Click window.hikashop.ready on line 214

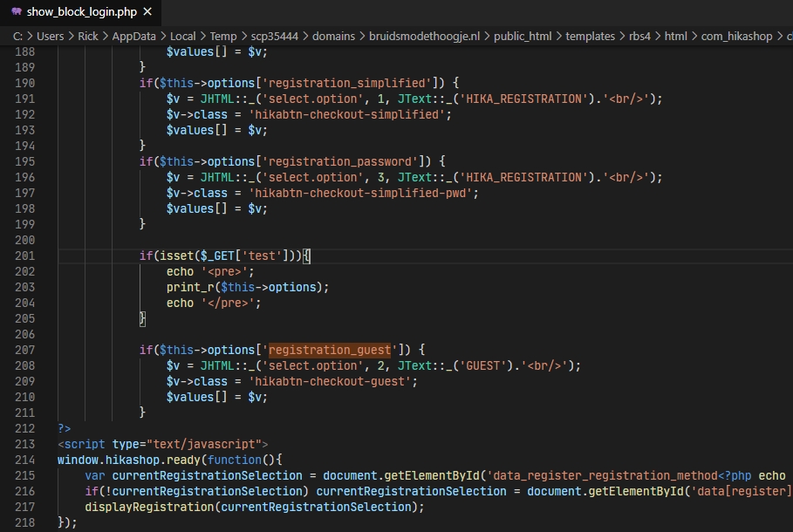pyautogui.click(x=129, y=460)
